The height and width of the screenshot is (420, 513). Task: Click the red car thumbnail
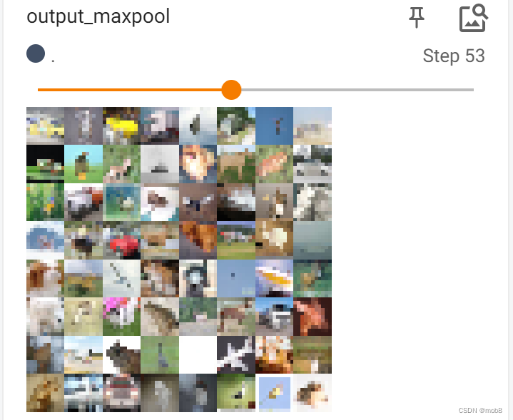point(122,240)
